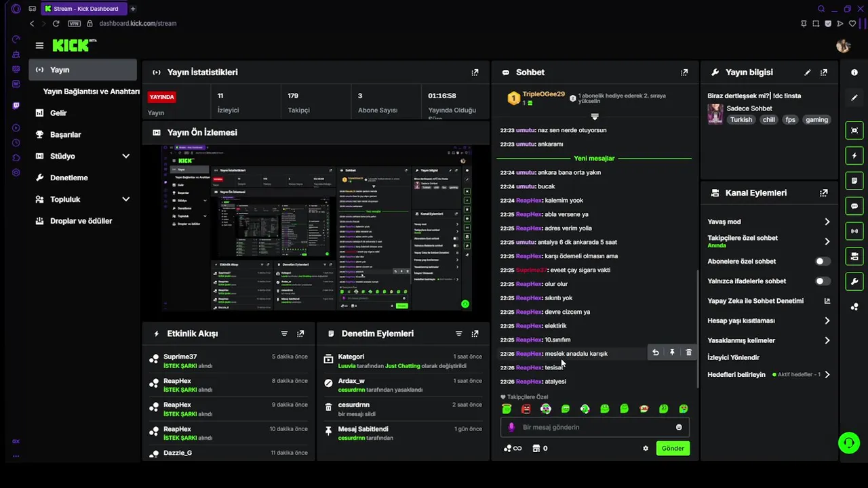Click the Turkish tag
868x488 pixels.
741,119
